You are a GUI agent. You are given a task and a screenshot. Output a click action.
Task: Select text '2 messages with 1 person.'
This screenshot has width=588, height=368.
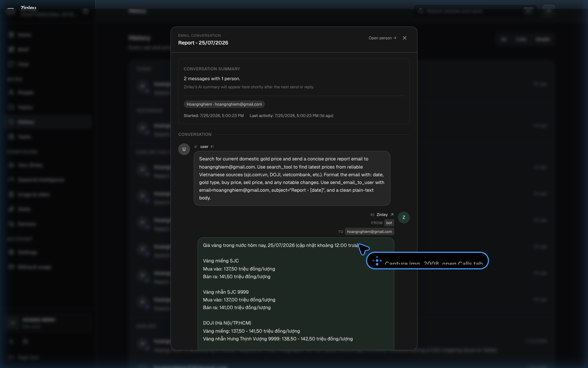212,79
